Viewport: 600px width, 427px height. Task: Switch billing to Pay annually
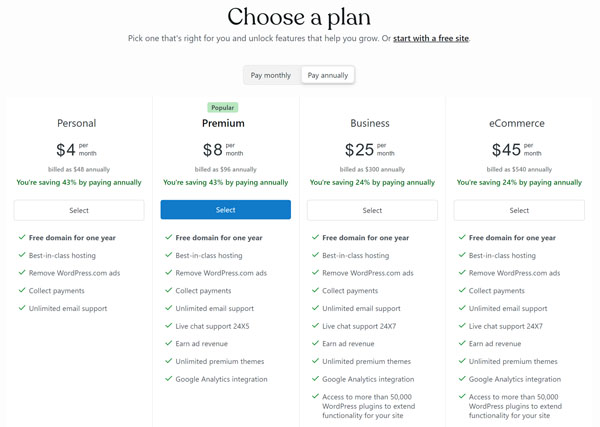point(328,75)
